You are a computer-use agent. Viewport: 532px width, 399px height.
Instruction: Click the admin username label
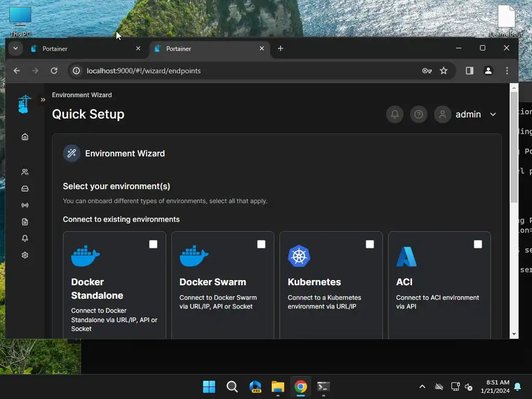pyautogui.click(x=468, y=114)
